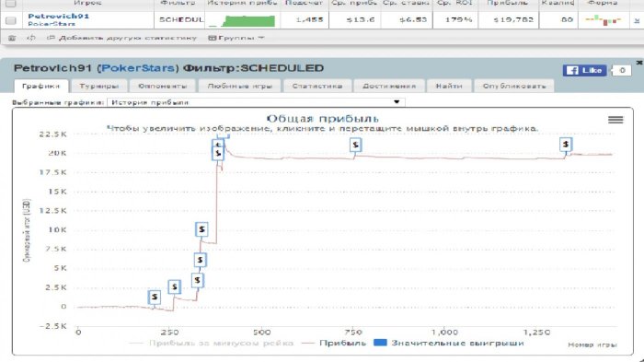Toggle the Прибыль legend series
This screenshot has height=362, width=644.
coord(334,343)
